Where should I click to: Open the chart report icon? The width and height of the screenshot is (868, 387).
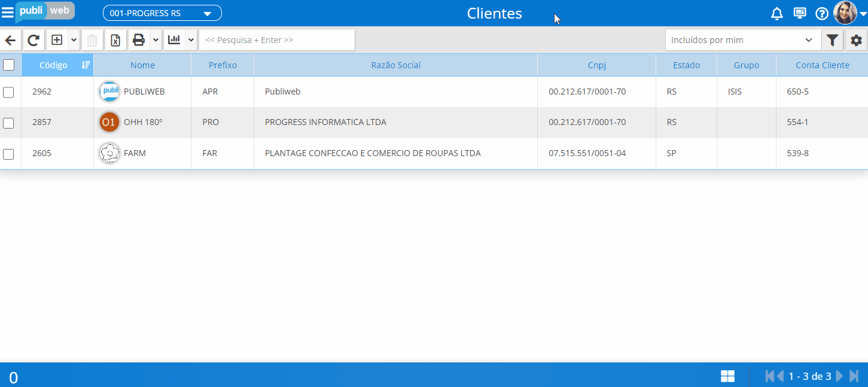tap(174, 40)
